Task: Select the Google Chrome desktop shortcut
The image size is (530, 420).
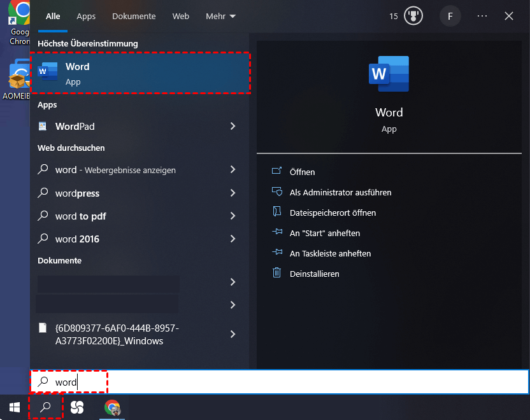Action: coord(19,22)
